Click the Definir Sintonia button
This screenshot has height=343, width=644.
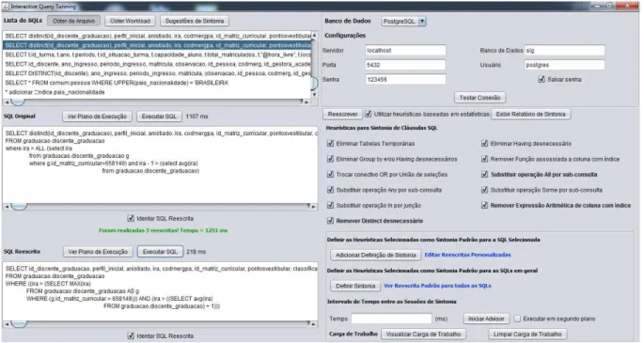coord(355,286)
